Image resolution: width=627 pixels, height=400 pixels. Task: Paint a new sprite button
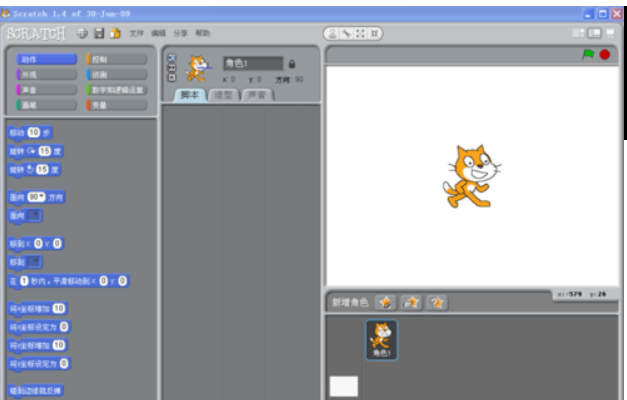[386, 303]
